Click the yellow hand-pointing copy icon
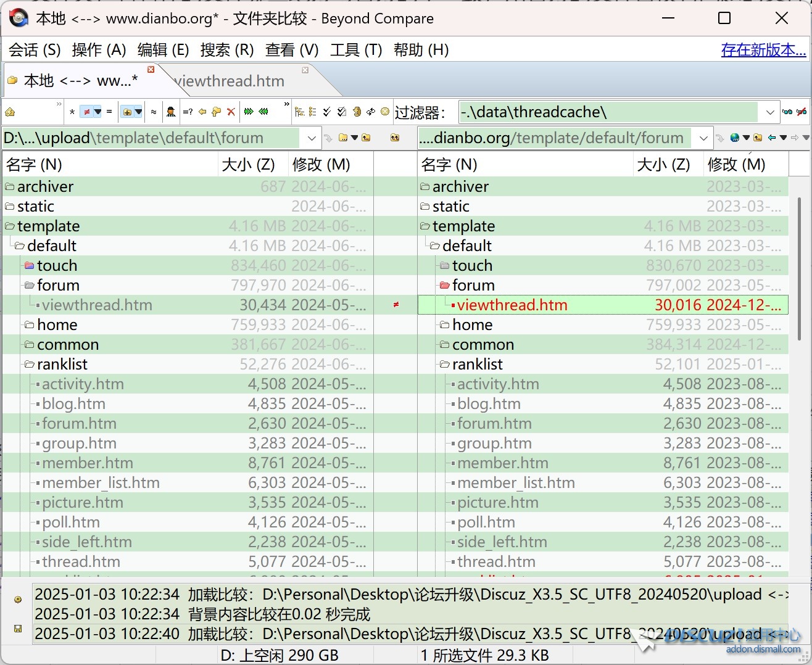Screen dimensions: 812x665 (x=216, y=112)
